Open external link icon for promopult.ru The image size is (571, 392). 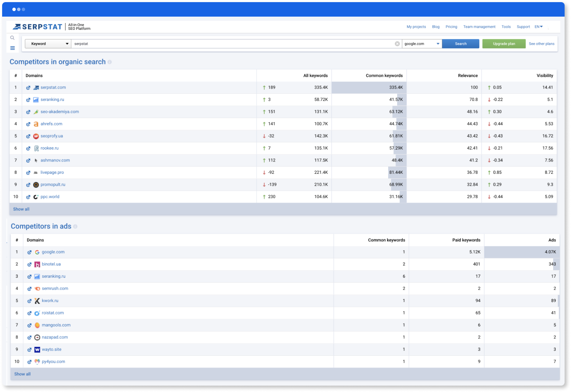28,185
